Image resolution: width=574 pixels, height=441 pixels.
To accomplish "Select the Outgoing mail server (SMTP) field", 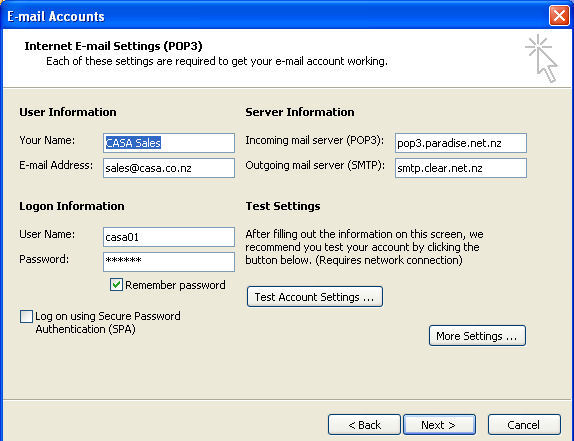I will pyautogui.click(x=461, y=168).
